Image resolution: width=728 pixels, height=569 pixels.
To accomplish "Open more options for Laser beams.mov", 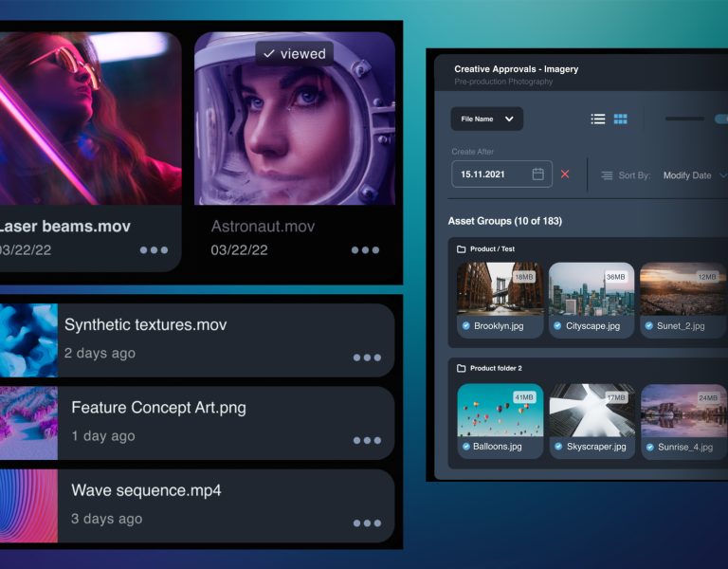I will pos(154,250).
